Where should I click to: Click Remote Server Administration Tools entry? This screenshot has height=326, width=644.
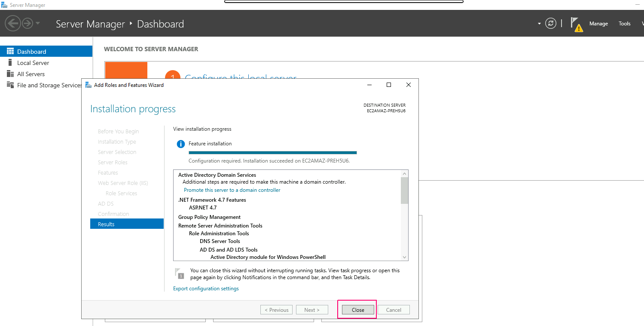(220, 226)
